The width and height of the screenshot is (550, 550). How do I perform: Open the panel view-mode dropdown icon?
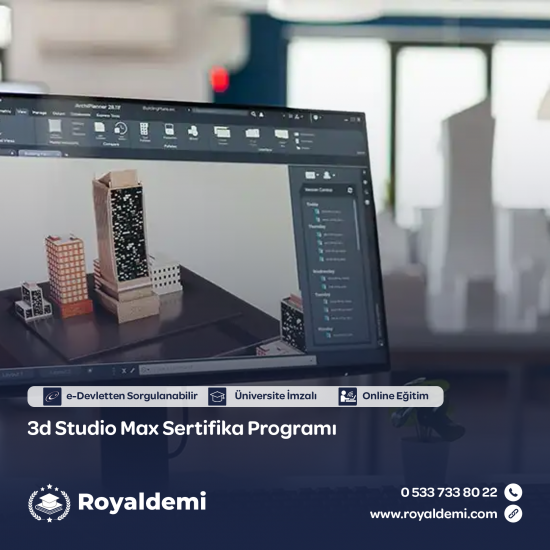click(312, 175)
